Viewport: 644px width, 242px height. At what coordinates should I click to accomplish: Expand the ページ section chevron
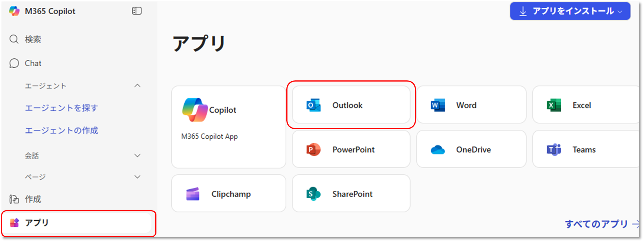point(137,177)
